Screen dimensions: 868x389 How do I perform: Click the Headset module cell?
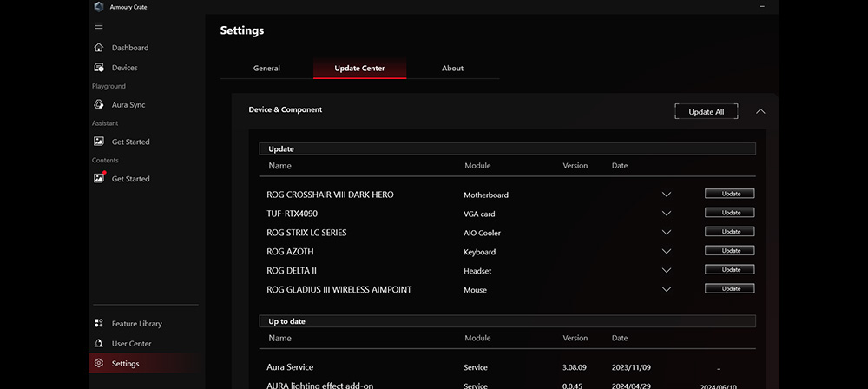pyautogui.click(x=477, y=271)
